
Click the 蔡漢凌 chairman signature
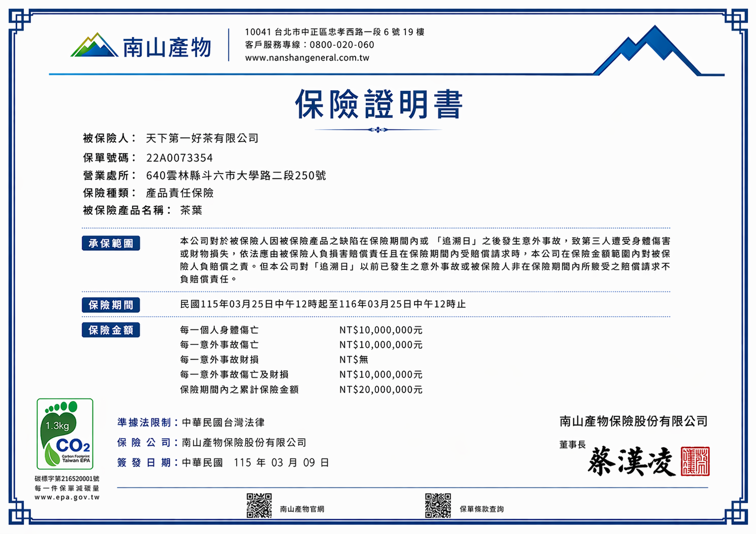tap(631, 462)
